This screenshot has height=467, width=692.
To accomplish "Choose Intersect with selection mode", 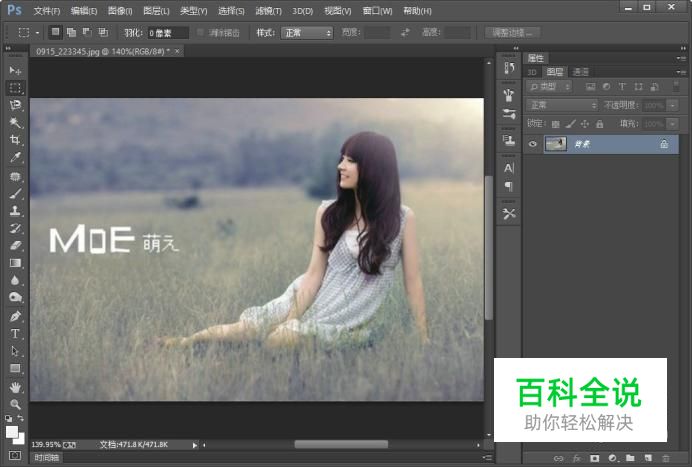I will (103, 32).
